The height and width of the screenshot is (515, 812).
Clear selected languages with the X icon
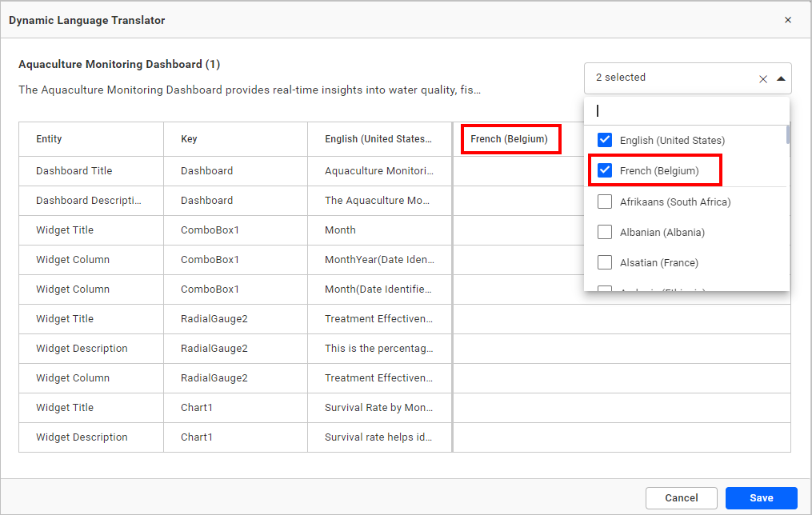[762, 78]
